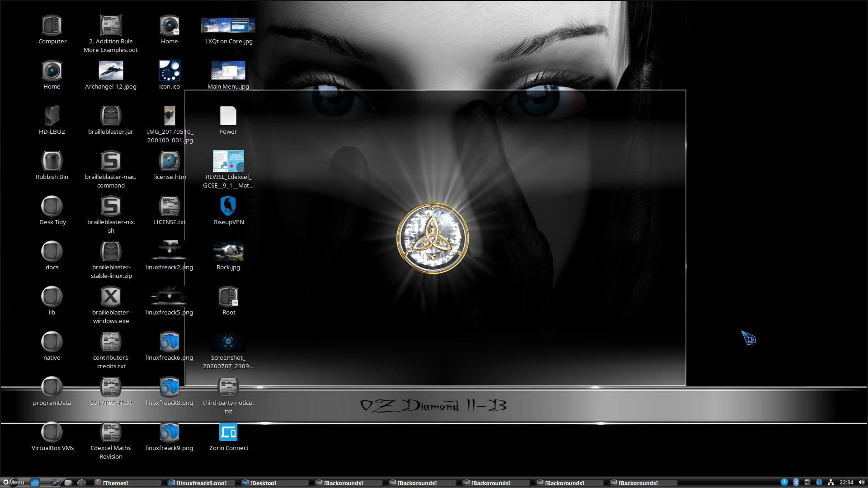Click the Rubbish Bin icon
This screenshot has width=868, height=488.
coord(51,160)
